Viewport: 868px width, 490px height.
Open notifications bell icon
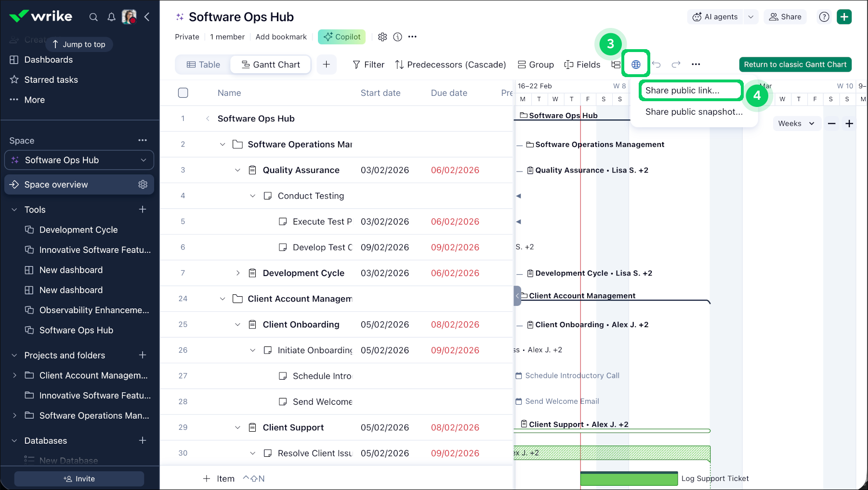(x=111, y=17)
